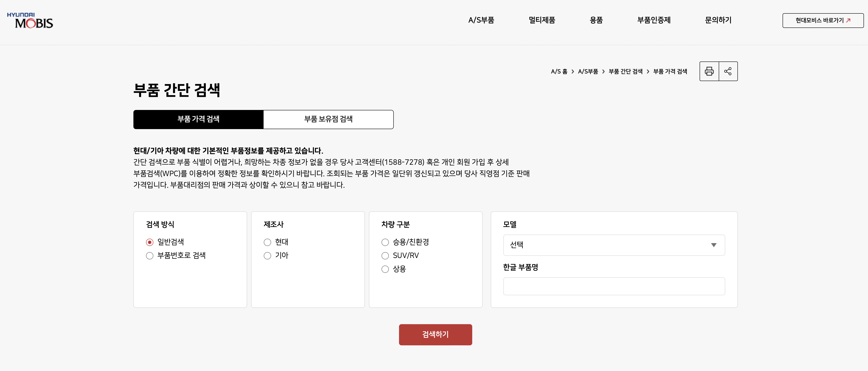
Task: Click the 한글 부품명 input field
Action: (614, 286)
